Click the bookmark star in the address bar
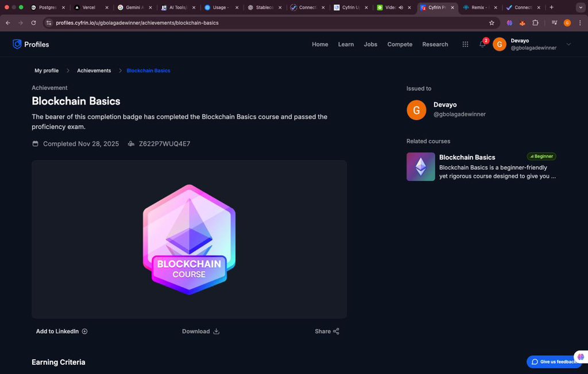 (492, 23)
